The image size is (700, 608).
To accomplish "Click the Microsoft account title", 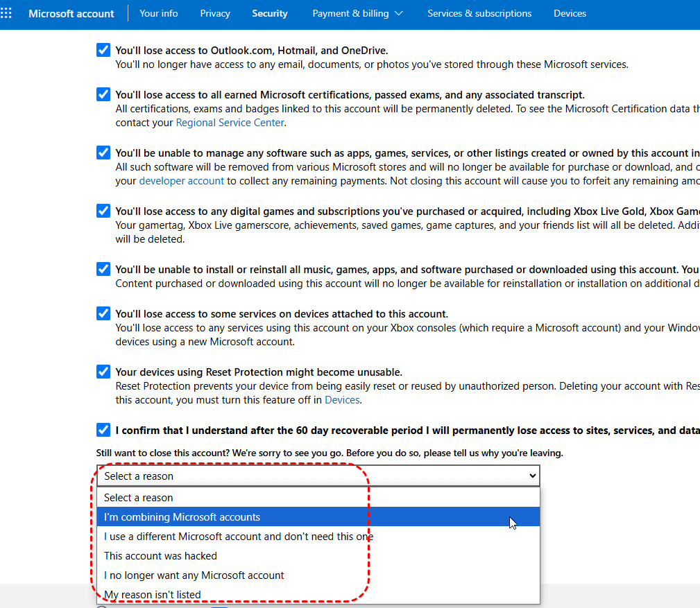I will (x=71, y=14).
